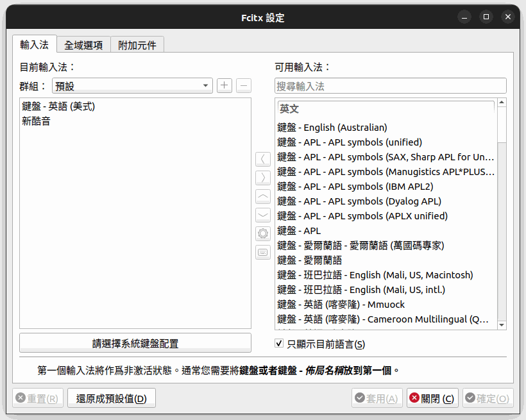
Task: Click the available list scrollbar thumb
Action: 502,124
